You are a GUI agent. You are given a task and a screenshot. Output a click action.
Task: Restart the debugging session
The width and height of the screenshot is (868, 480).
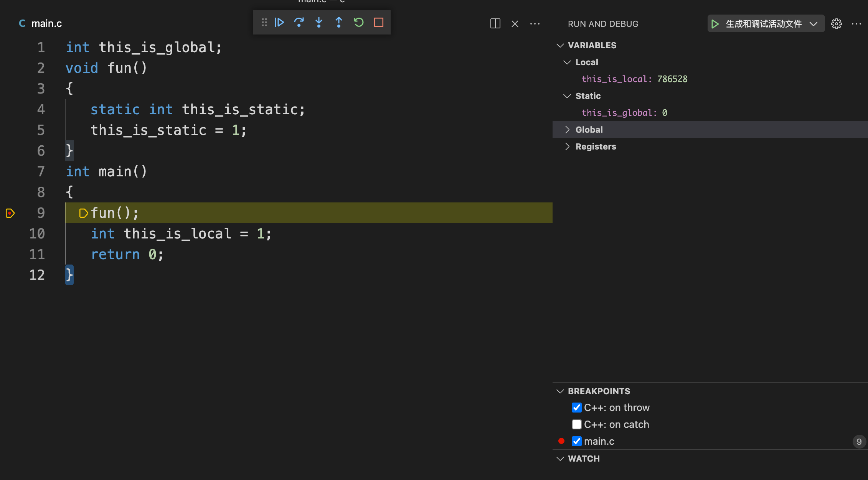click(358, 22)
